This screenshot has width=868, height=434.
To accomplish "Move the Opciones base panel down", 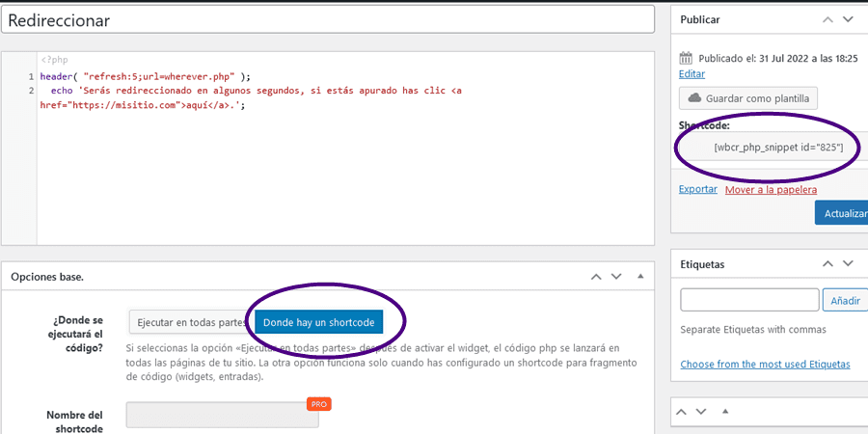I will (616, 277).
